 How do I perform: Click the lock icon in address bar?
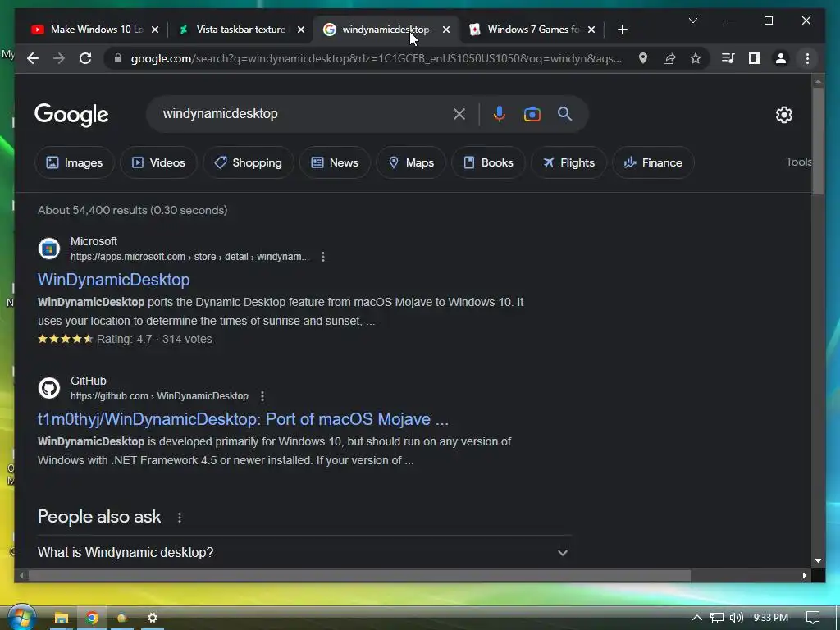[118, 58]
